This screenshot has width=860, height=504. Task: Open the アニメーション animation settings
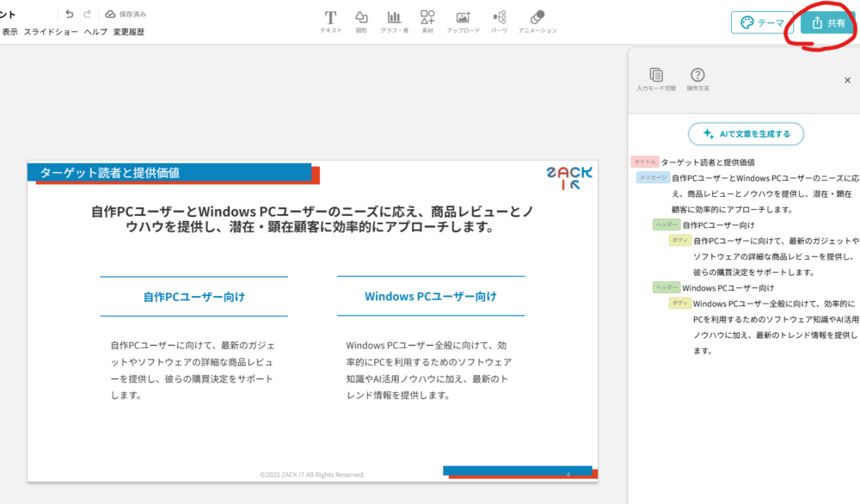click(537, 21)
